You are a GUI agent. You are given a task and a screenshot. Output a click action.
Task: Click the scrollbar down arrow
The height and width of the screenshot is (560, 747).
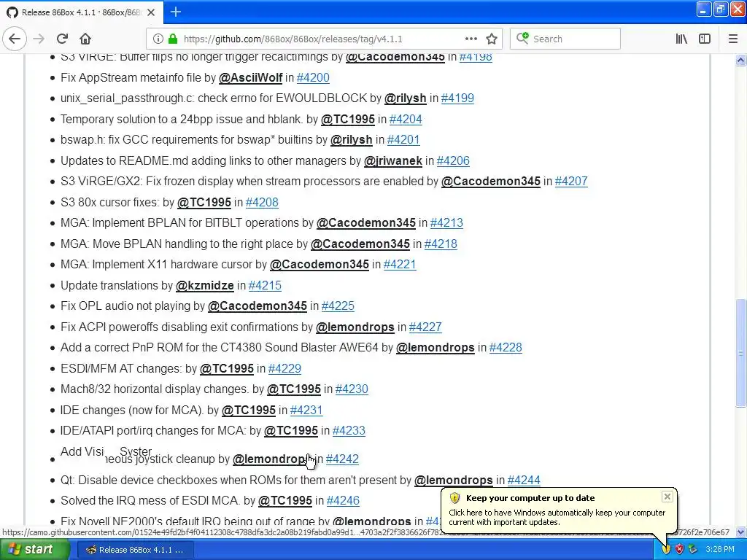click(x=741, y=532)
